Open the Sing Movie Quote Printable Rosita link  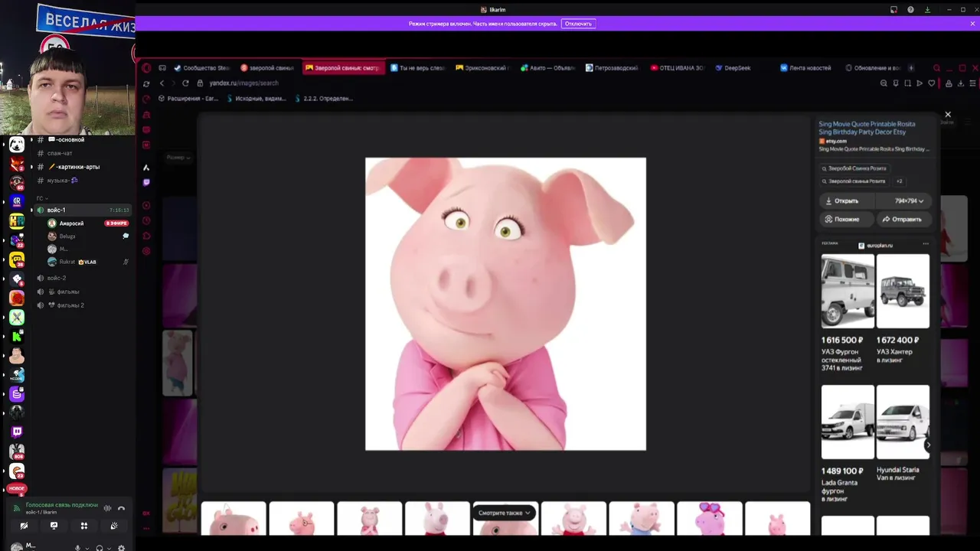[x=867, y=128]
